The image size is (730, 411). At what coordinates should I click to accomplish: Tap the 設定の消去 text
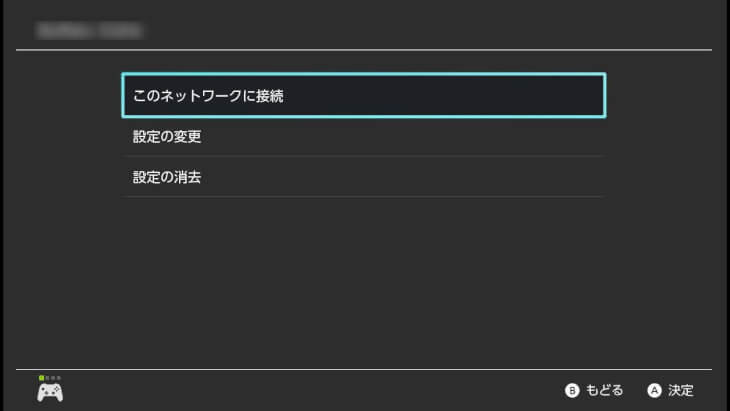[167, 177]
